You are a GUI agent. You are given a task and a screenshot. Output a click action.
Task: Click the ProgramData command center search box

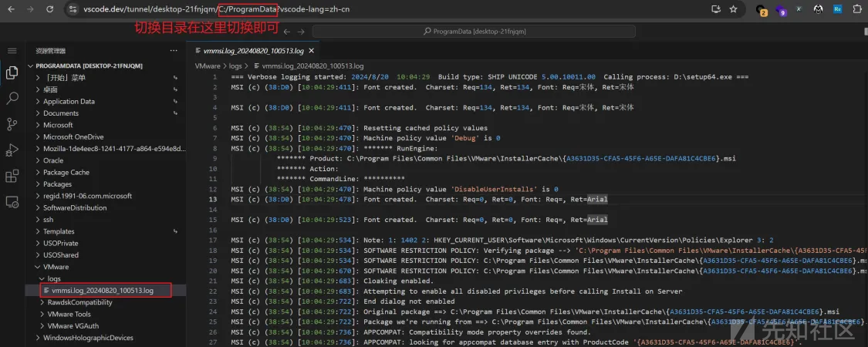(x=474, y=32)
